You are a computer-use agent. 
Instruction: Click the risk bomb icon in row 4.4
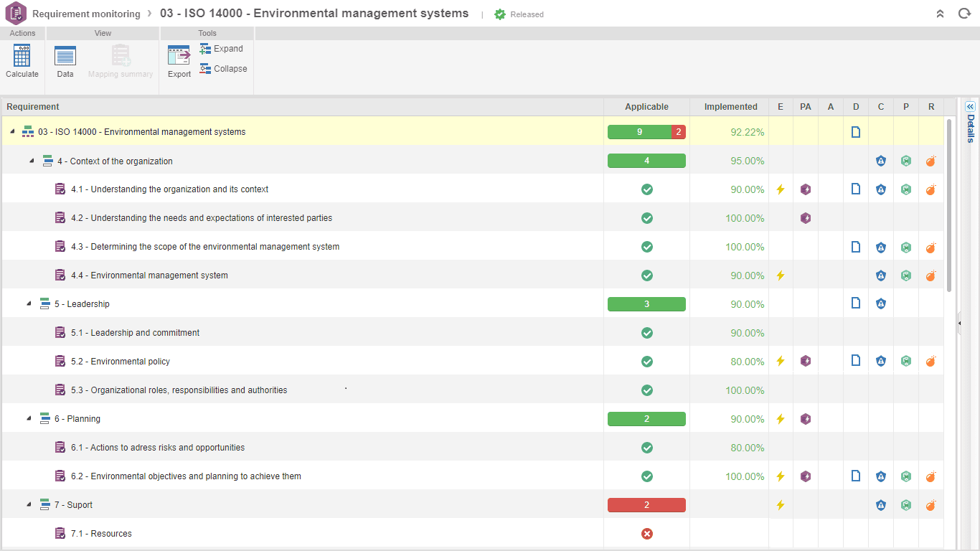(930, 275)
